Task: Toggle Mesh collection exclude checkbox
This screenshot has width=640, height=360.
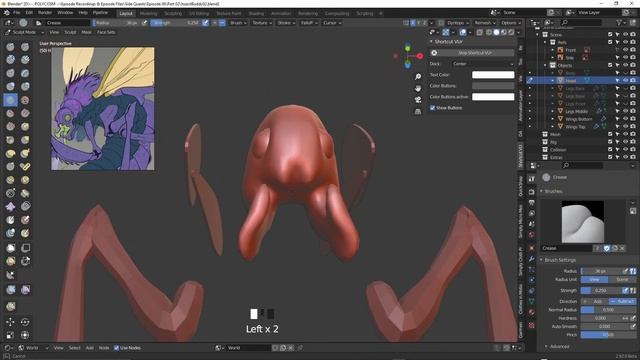Action: (x=610, y=134)
